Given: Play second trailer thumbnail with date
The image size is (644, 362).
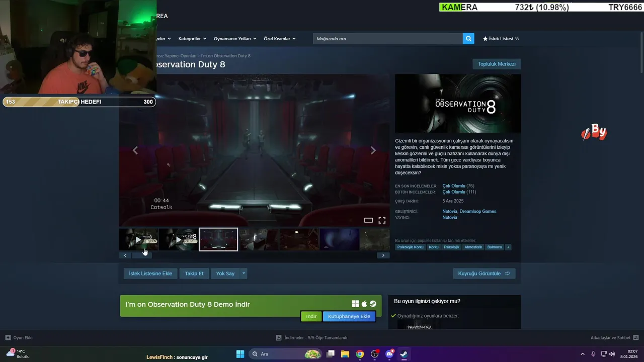Looking at the screenshot, I should pyautogui.click(x=179, y=240).
